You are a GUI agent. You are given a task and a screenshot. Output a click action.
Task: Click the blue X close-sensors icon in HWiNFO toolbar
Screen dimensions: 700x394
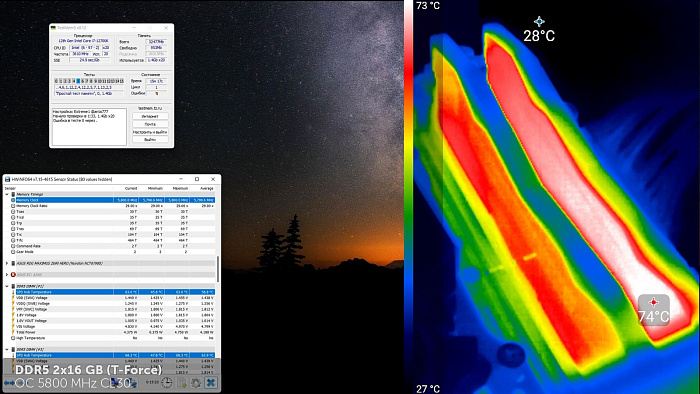211,382
